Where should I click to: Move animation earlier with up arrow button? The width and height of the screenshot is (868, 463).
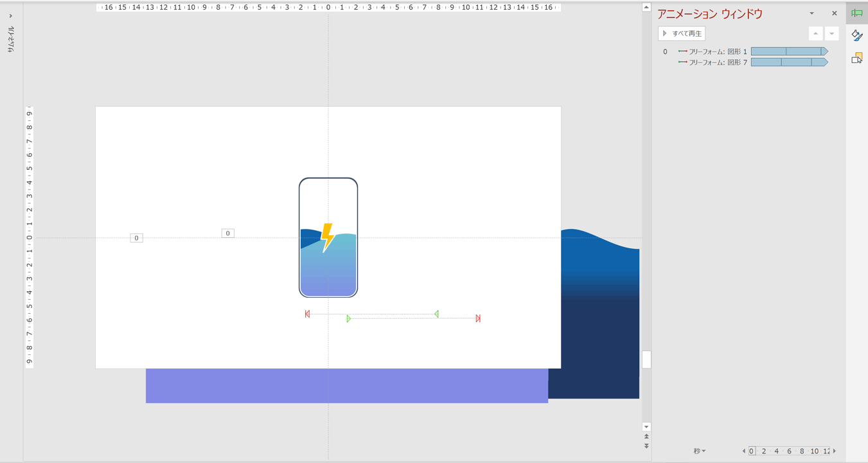pos(815,33)
